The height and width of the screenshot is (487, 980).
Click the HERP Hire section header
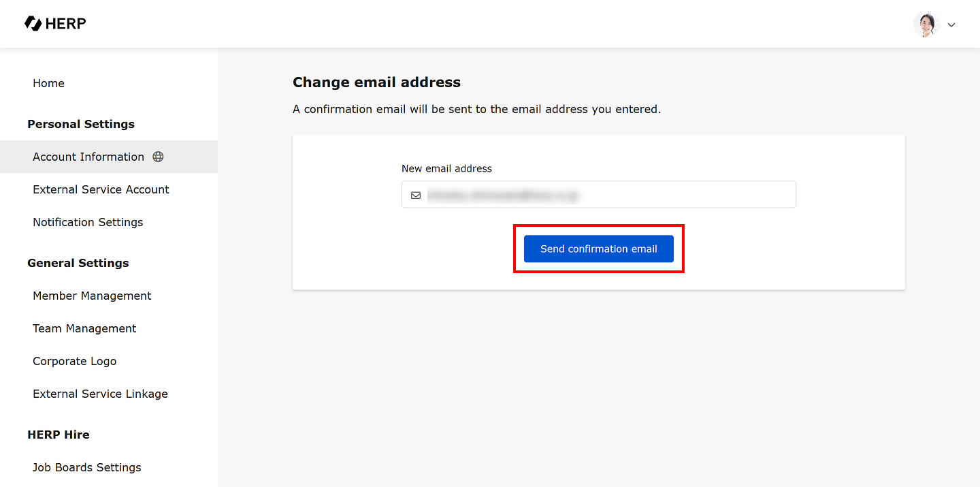(x=58, y=435)
